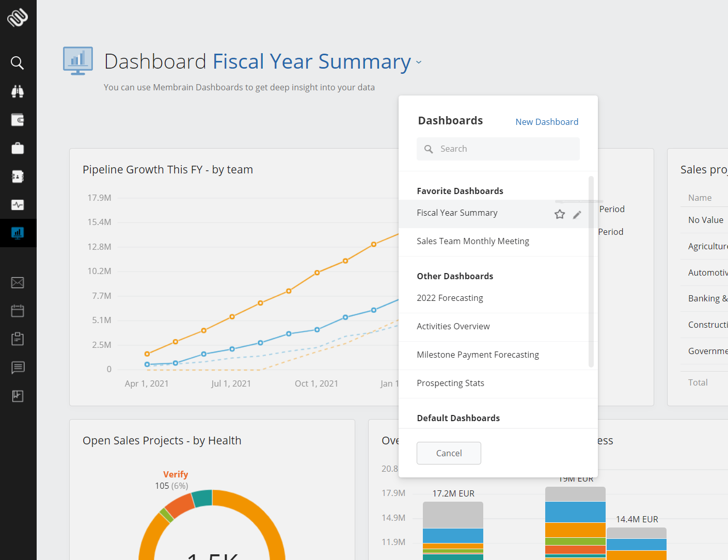Toggle favorite star for Fiscal Year Summary
Screen dimensions: 728x560
click(x=560, y=214)
